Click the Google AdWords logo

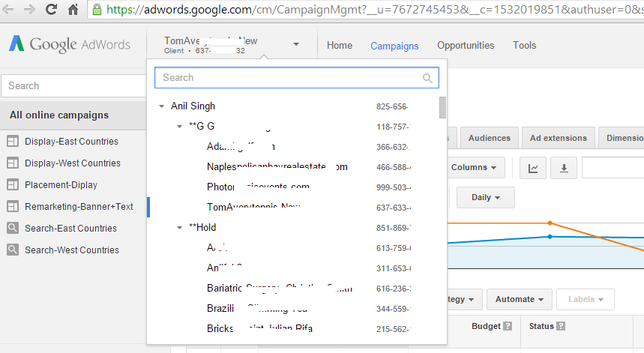coord(70,44)
